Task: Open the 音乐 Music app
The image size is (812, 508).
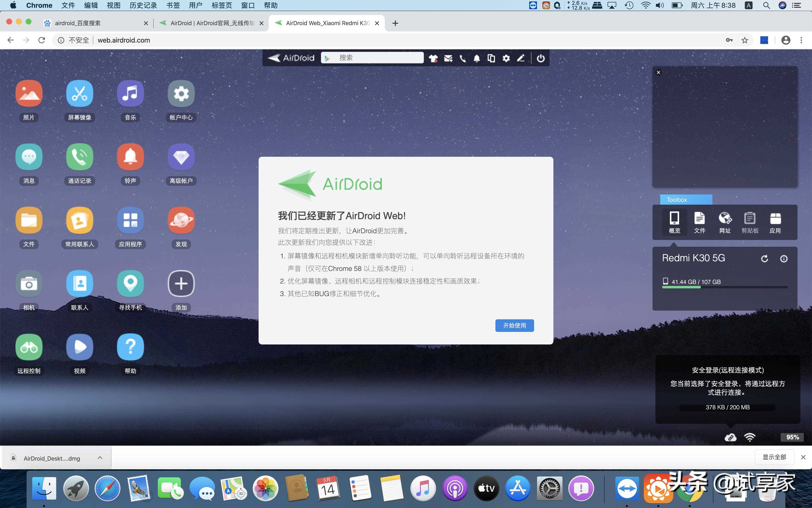Action: (130, 93)
